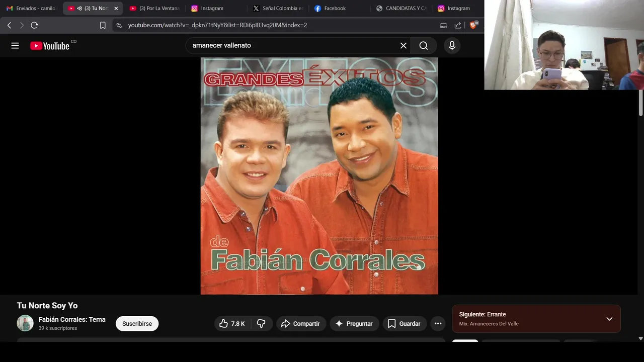Image resolution: width=644 pixels, height=362 pixels.
Task: Subscribe using the Suscribirse button
Action: tap(137, 324)
